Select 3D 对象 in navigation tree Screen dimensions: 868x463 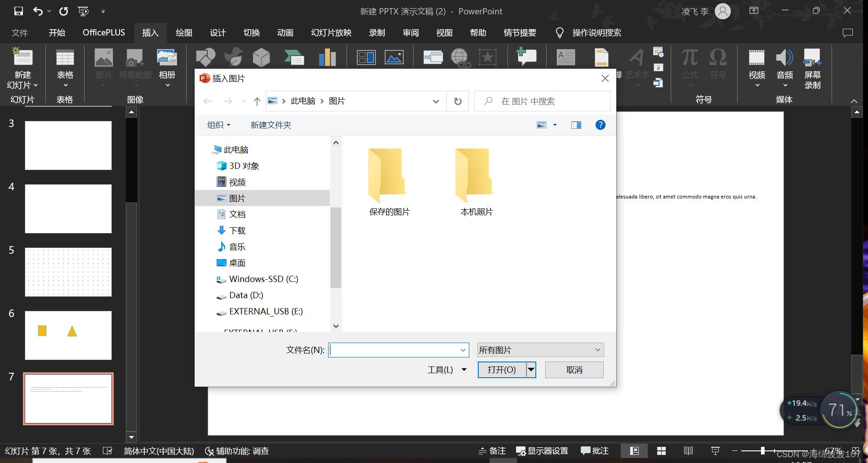(x=244, y=166)
